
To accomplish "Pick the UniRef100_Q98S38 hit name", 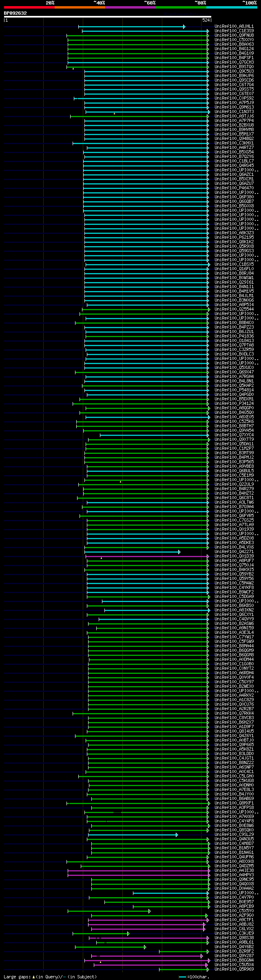I will pyautogui.click(x=234, y=938).
